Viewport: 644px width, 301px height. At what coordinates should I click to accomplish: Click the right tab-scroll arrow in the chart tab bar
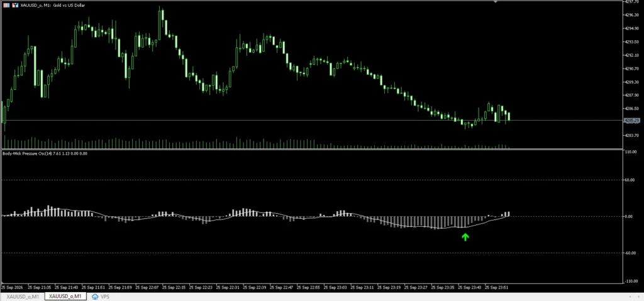click(x=639, y=297)
